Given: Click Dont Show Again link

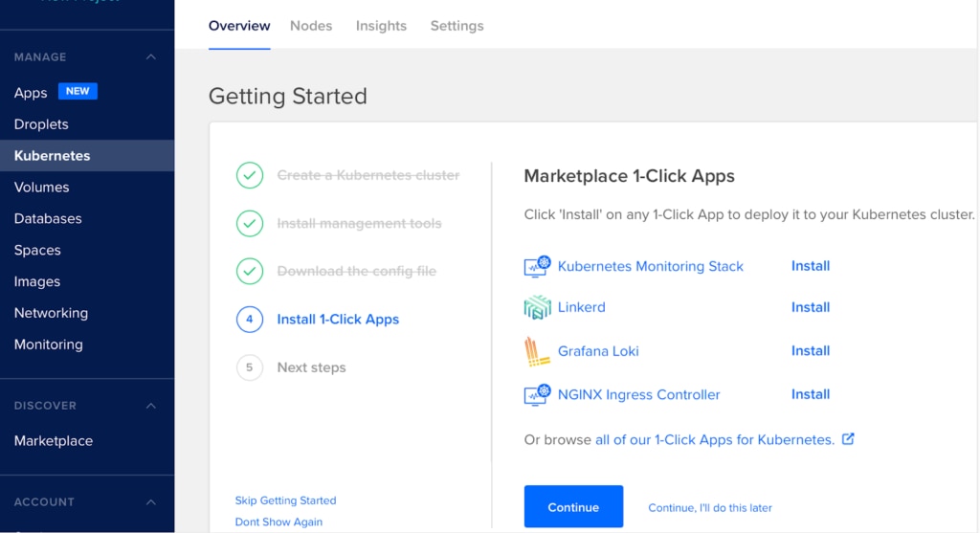Looking at the screenshot, I should click(278, 522).
